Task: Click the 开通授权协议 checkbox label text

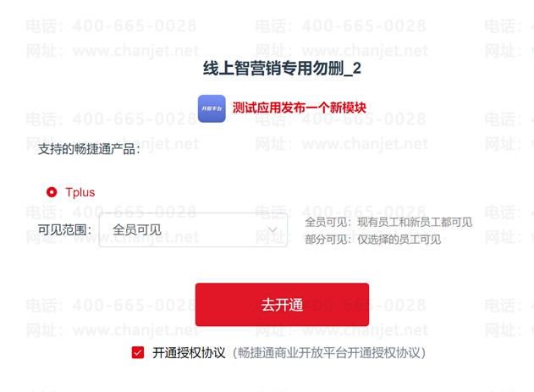Action: (x=189, y=353)
